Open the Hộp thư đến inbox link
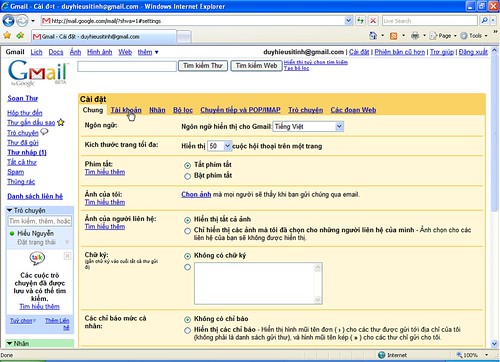Image resolution: width=500 pixels, height=362 pixels. tap(25, 113)
